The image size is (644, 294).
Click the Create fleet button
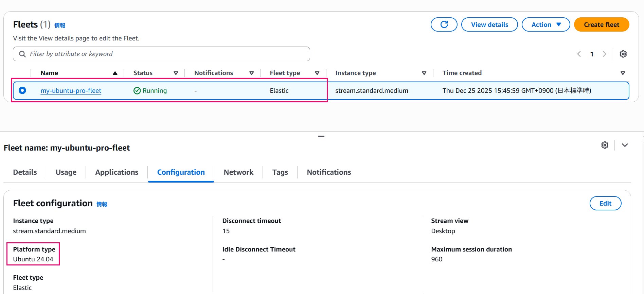point(602,24)
